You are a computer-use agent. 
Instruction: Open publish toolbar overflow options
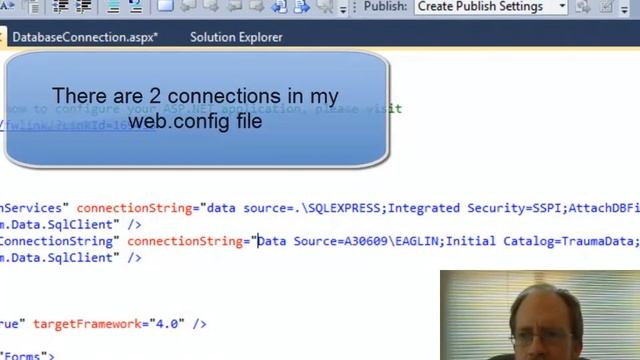point(624,9)
